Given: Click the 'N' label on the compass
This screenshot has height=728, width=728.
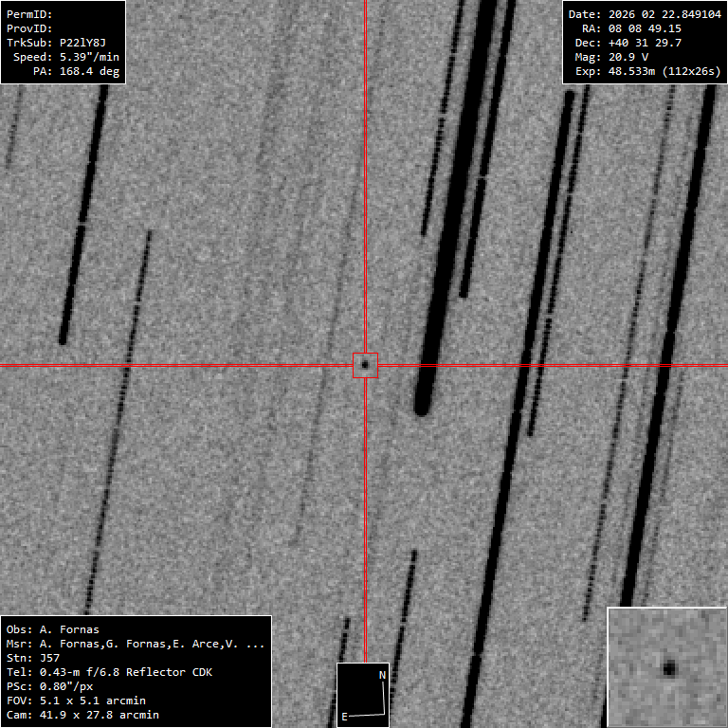Looking at the screenshot, I should 382,675.
